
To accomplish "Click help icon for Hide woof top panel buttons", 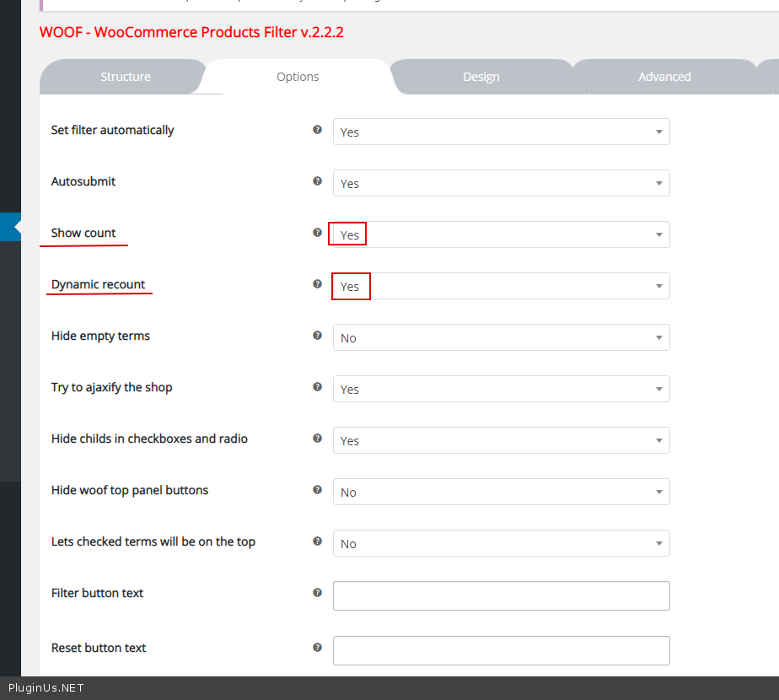I will click(x=318, y=490).
